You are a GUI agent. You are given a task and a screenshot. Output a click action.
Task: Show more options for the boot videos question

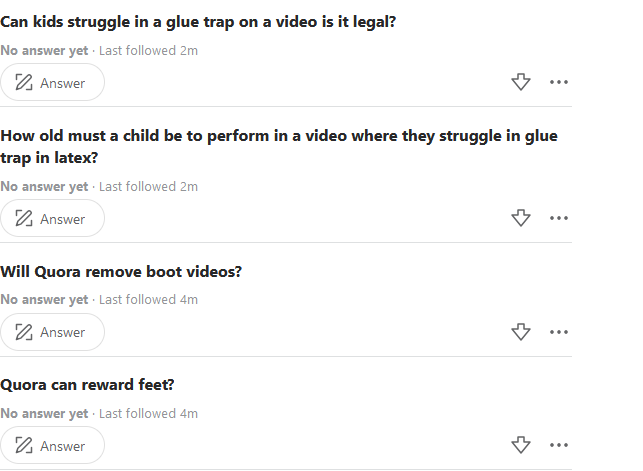[x=559, y=332]
